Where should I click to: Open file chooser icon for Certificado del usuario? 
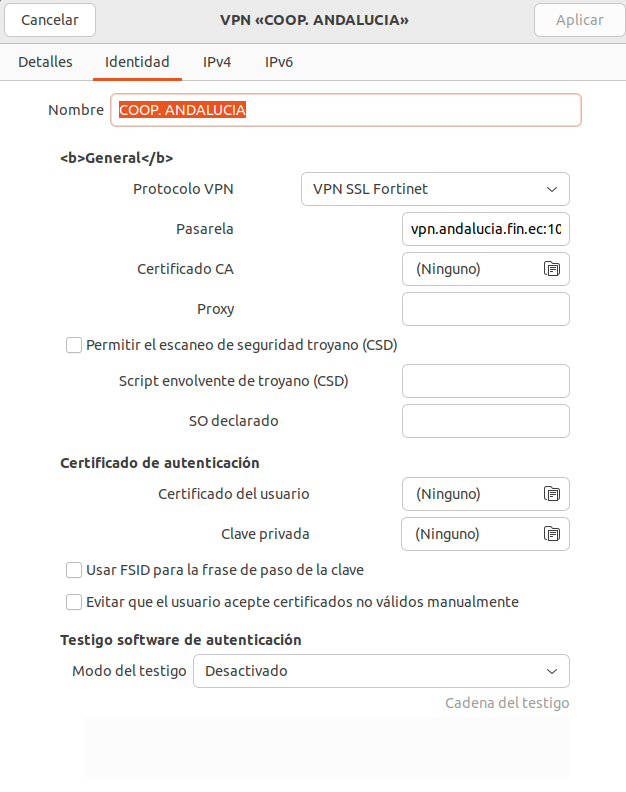[552, 493]
